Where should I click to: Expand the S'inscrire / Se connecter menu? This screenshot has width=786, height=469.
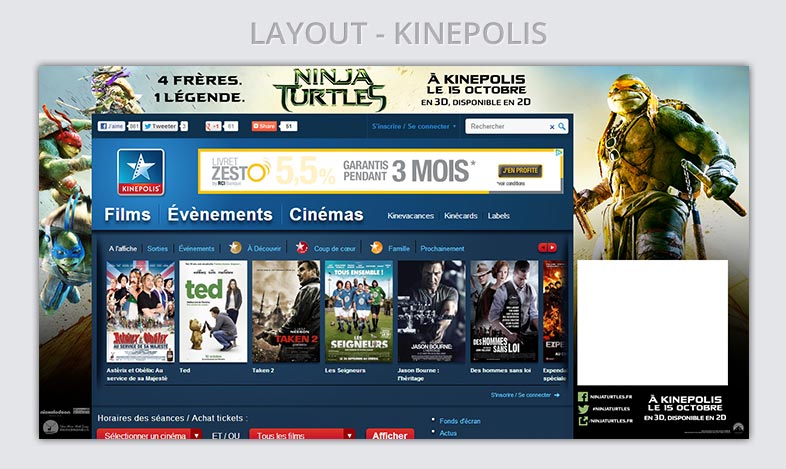[414, 127]
